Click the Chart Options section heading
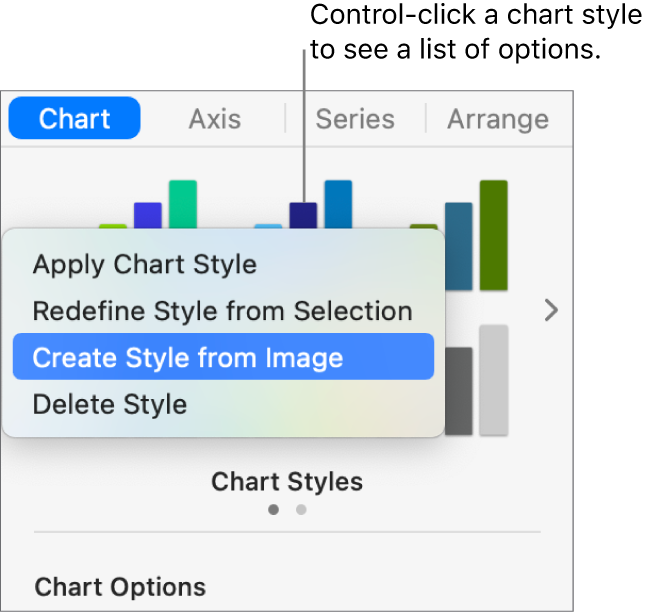Viewport: 654px width, 612px height. click(120, 587)
